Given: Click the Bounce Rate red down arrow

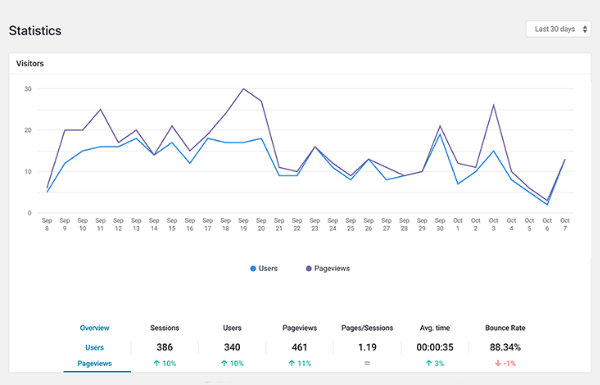Looking at the screenshot, I should click(498, 363).
